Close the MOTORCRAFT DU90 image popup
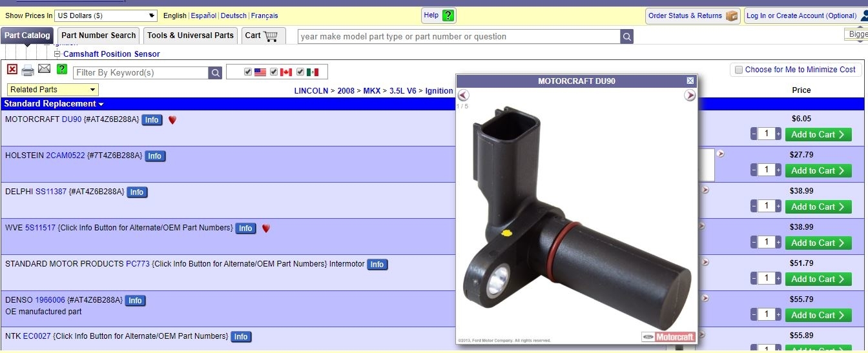This screenshot has height=353, width=868. [690, 81]
